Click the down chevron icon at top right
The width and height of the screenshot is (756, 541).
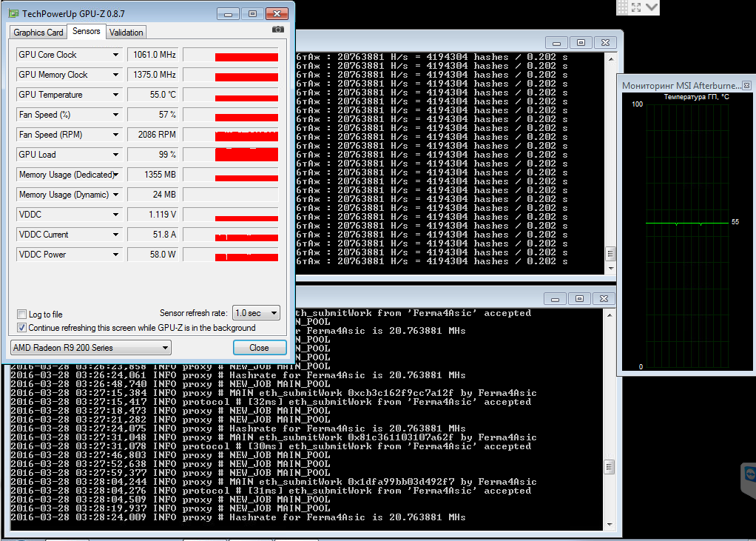652,7
